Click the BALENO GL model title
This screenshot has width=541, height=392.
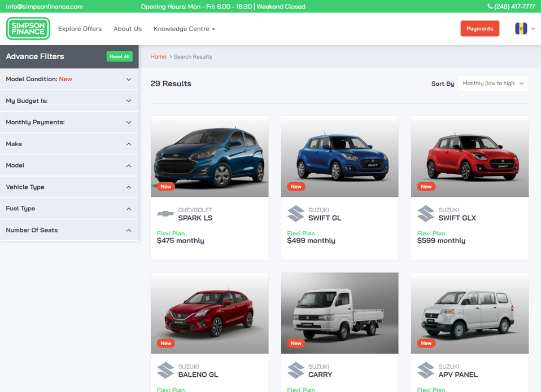pos(198,375)
